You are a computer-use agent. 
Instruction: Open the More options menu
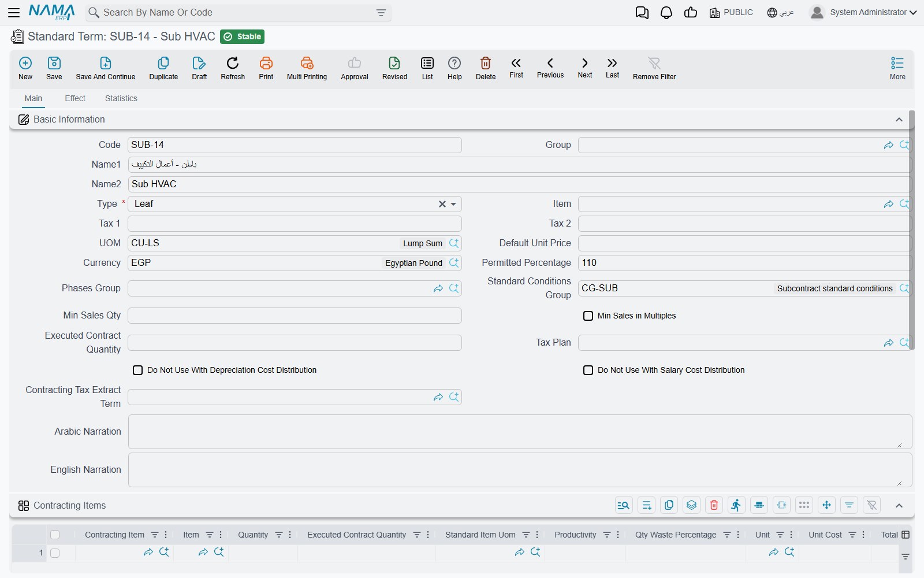(x=897, y=68)
